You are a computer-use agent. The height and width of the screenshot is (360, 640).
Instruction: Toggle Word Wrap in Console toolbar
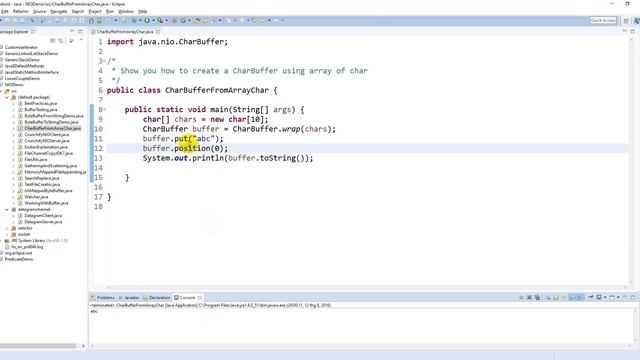(x=564, y=298)
